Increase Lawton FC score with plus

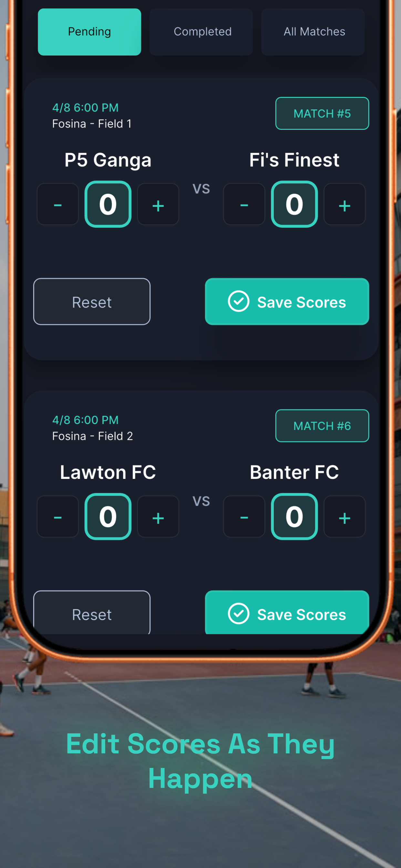[x=158, y=517]
